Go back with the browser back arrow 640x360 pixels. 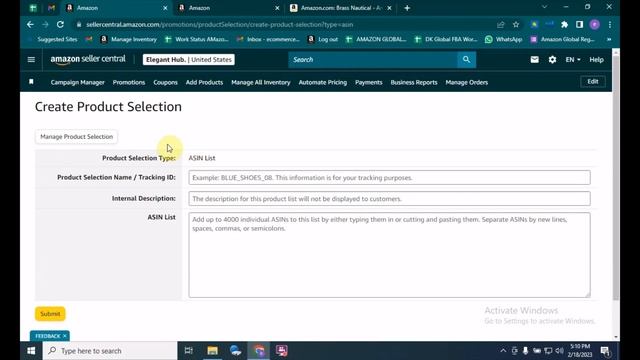30,24
